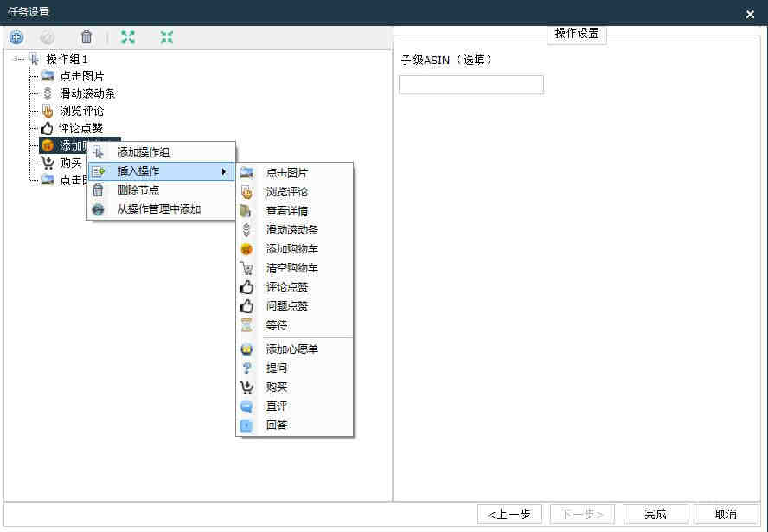Image resolution: width=768 pixels, height=532 pixels.
Task: Click the 等待 hourglass icon
Action: [x=246, y=325]
